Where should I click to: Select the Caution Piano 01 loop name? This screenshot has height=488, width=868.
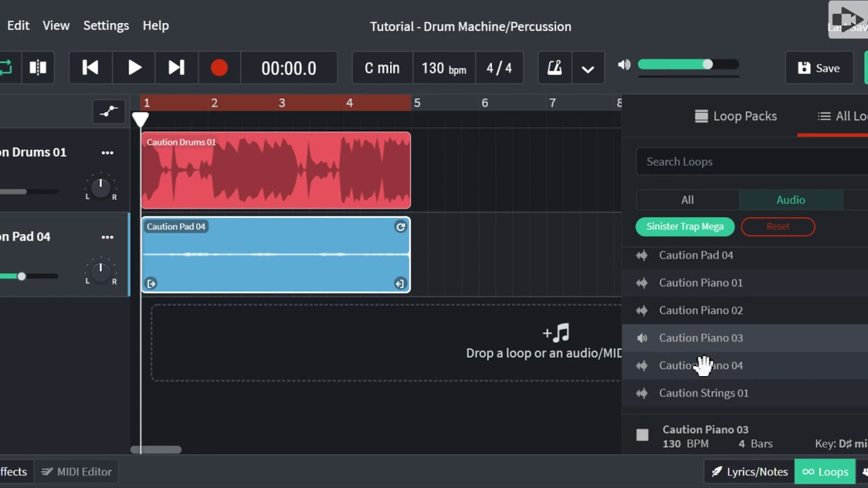point(701,283)
